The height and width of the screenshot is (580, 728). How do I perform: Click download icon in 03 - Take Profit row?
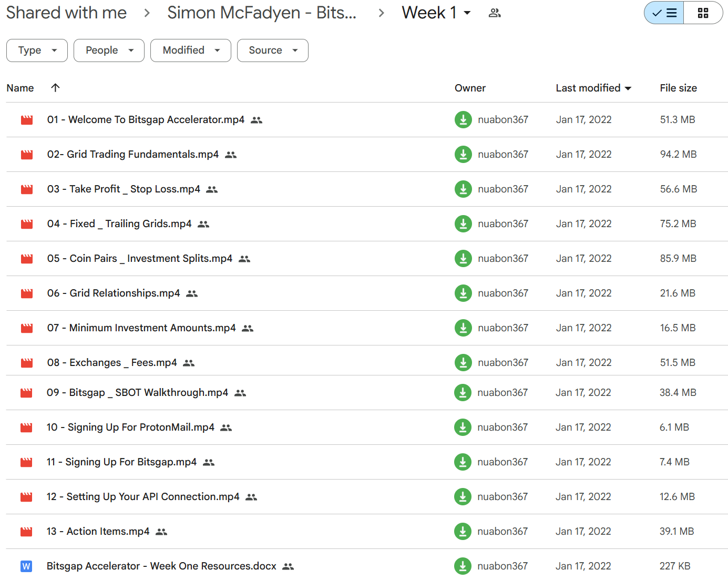click(463, 189)
